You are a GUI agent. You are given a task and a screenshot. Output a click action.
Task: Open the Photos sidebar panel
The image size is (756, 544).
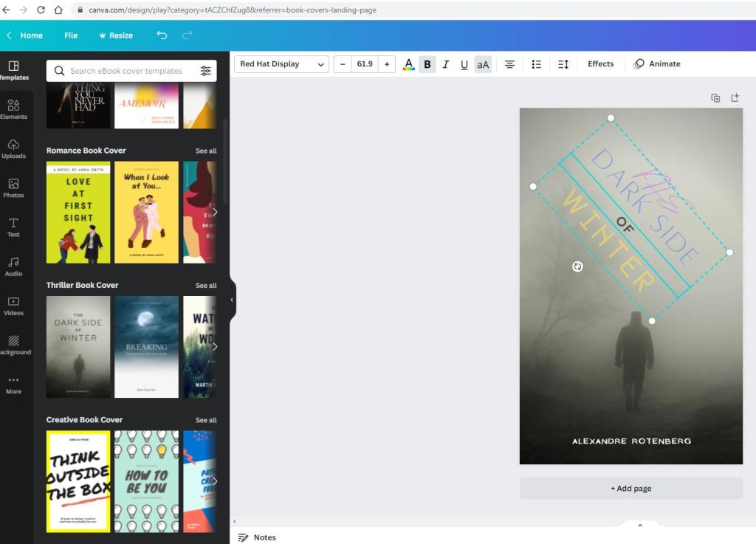tap(14, 187)
